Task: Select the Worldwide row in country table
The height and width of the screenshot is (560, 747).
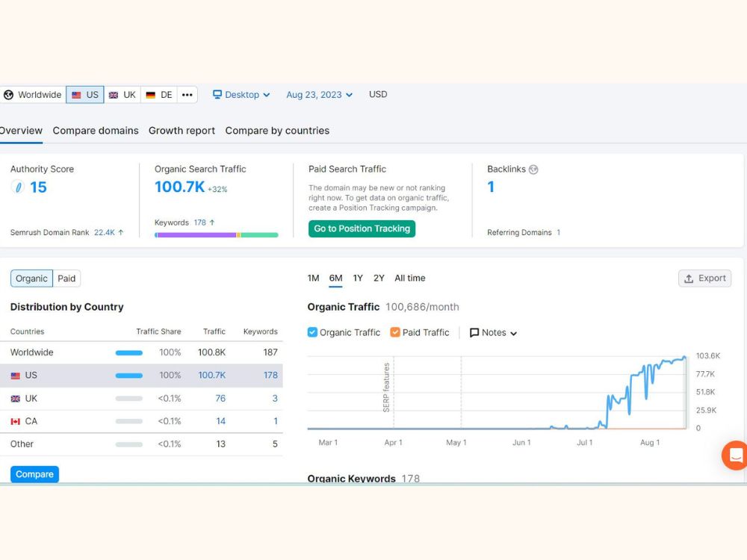Action: click(x=141, y=352)
